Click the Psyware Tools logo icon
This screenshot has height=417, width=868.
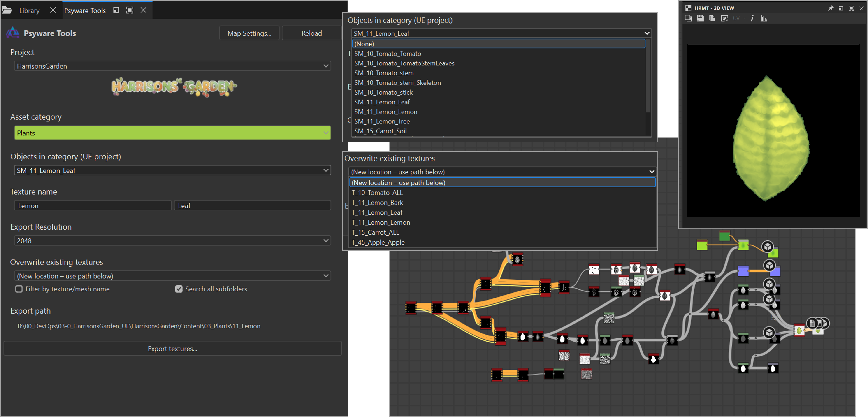(x=13, y=33)
